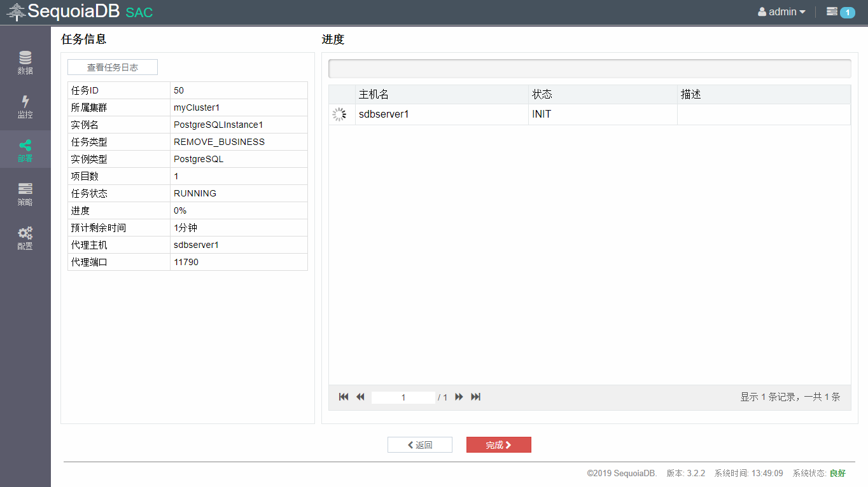Viewport: 868px width, 487px height.
Task: Click the 返回 back button
Action: click(419, 445)
